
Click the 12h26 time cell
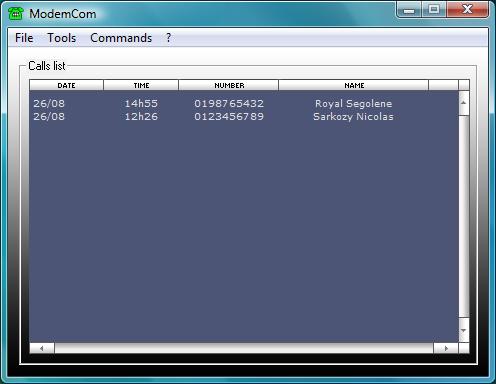pos(141,116)
